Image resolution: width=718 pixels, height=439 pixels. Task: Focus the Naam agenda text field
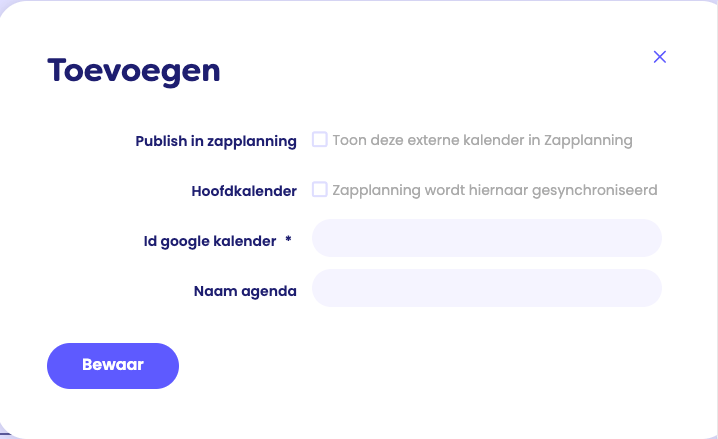click(487, 288)
